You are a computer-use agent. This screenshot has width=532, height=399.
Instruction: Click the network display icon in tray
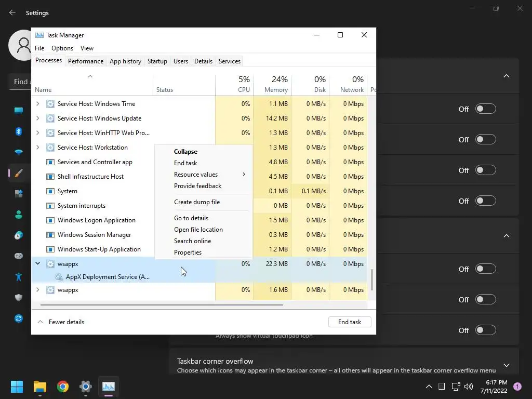(456, 387)
